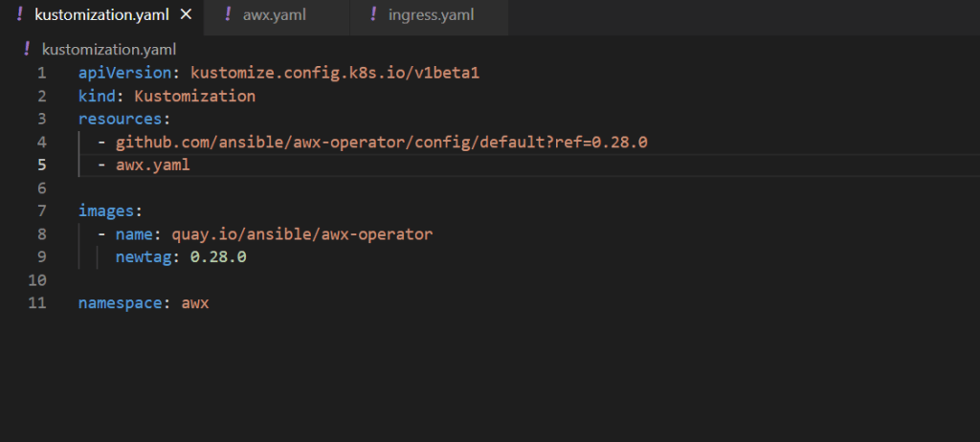Click line number 11 in the gutter

pos(38,303)
